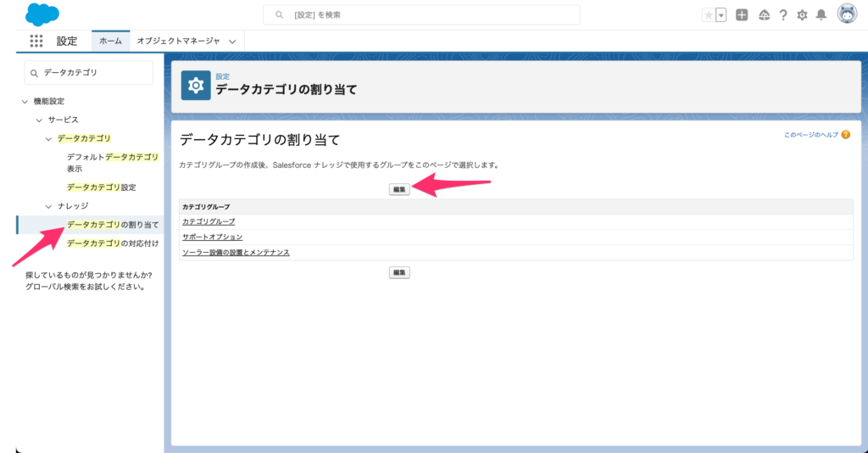The width and height of the screenshot is (868, 453).
Task: Click the search magnifier in global search
Action: coord(279,15)
